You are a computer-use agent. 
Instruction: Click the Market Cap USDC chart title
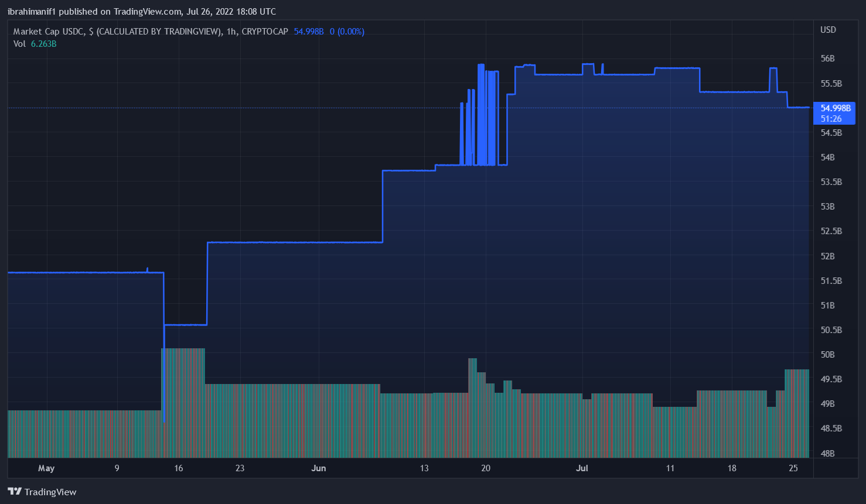[x=117, y=32]
